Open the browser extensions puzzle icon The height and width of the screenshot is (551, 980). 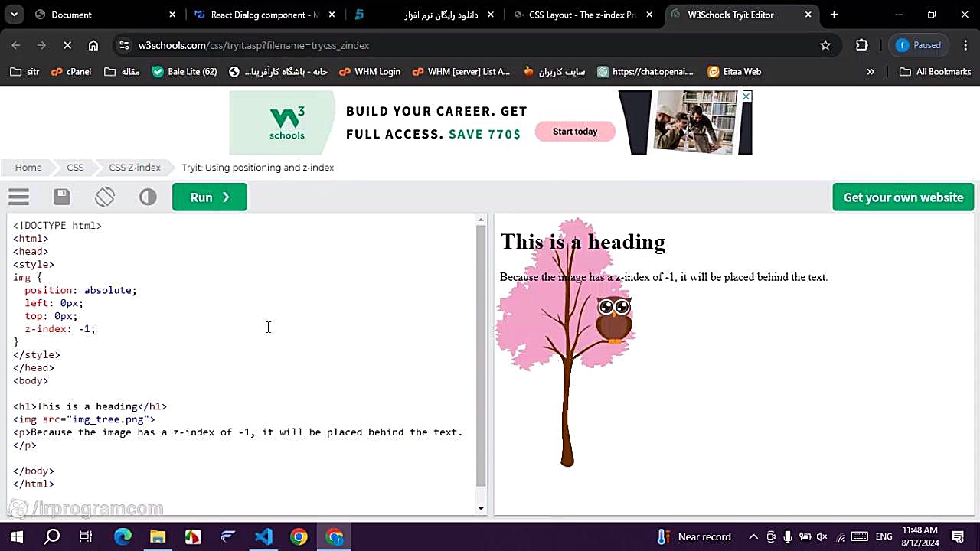point(862,45)
